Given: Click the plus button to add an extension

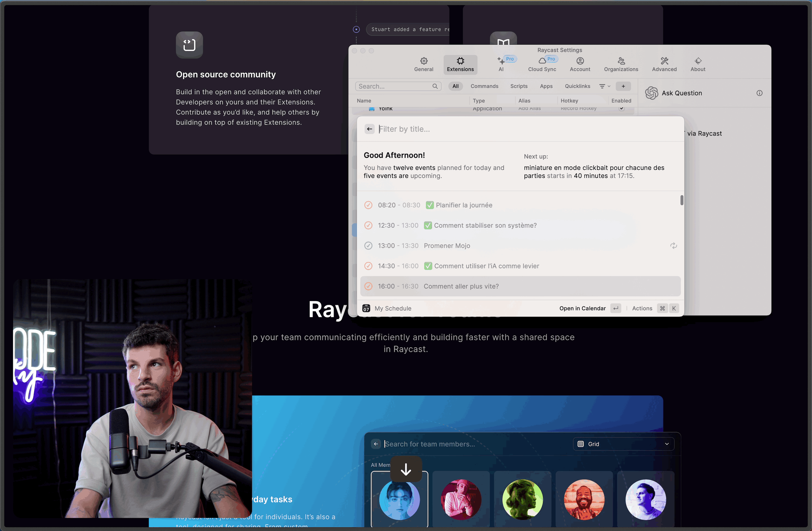Looking at the screenshot, I should click(x=623, y=86).
